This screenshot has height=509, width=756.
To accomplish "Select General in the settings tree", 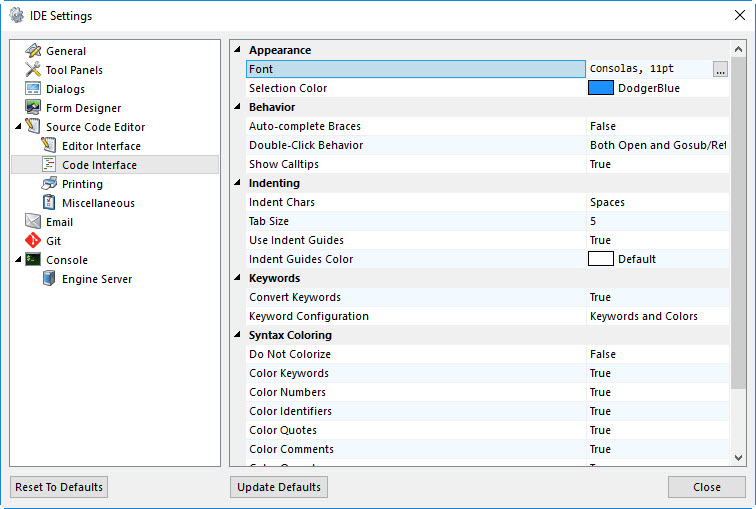I will pos(66,51).
